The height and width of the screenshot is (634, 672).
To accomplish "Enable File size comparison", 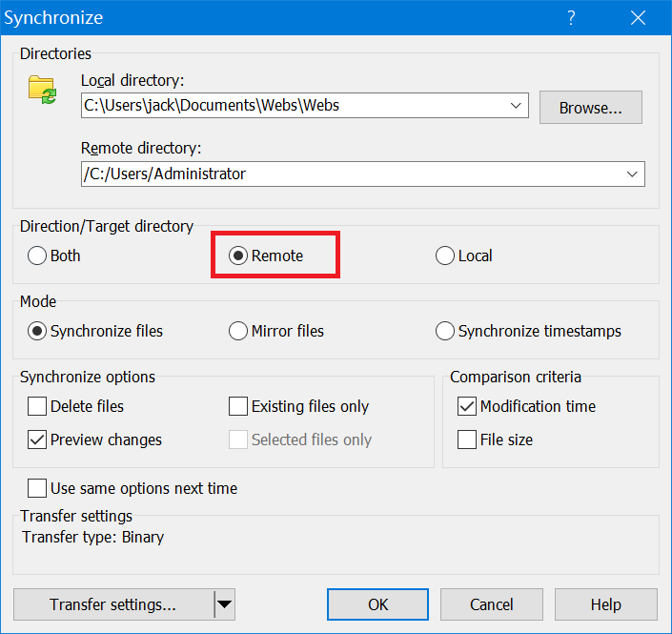I will [467, 440].
